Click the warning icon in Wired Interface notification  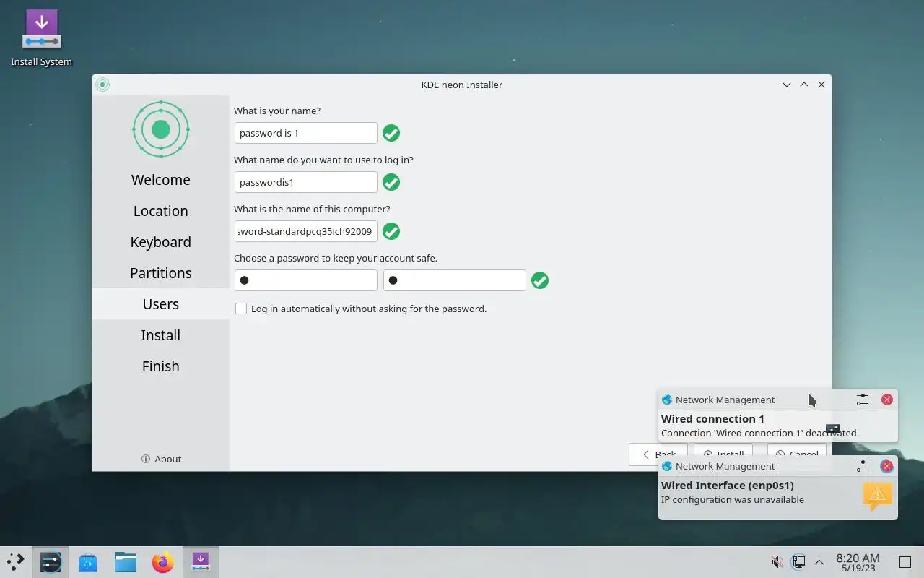(x=878, y=496)
